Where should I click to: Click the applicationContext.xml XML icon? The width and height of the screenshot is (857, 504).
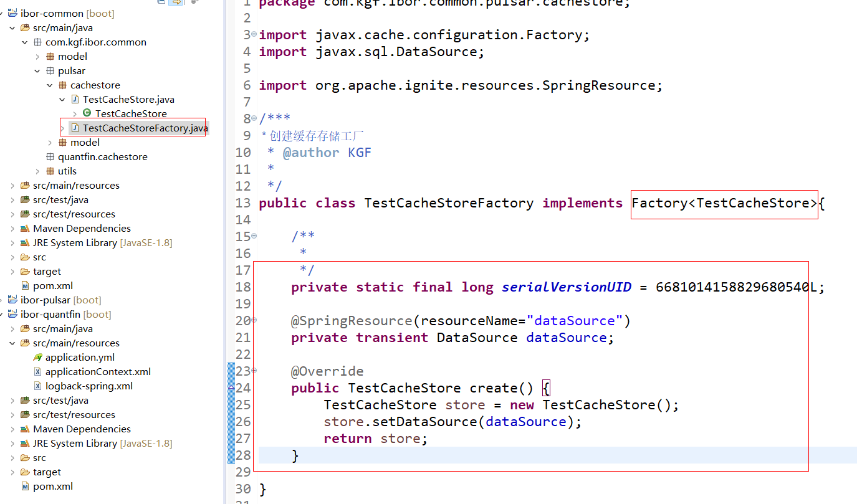click(x=37, y=371)
